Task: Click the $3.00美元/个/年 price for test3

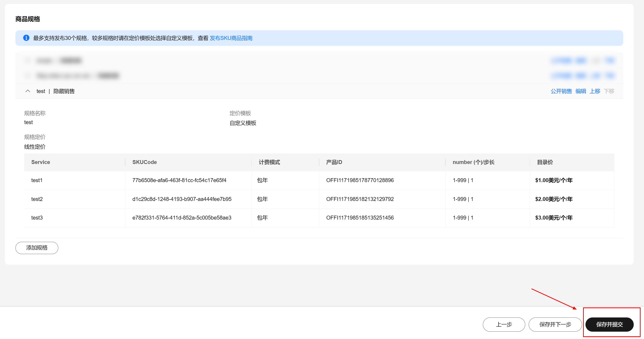Action: click(553, 218)
